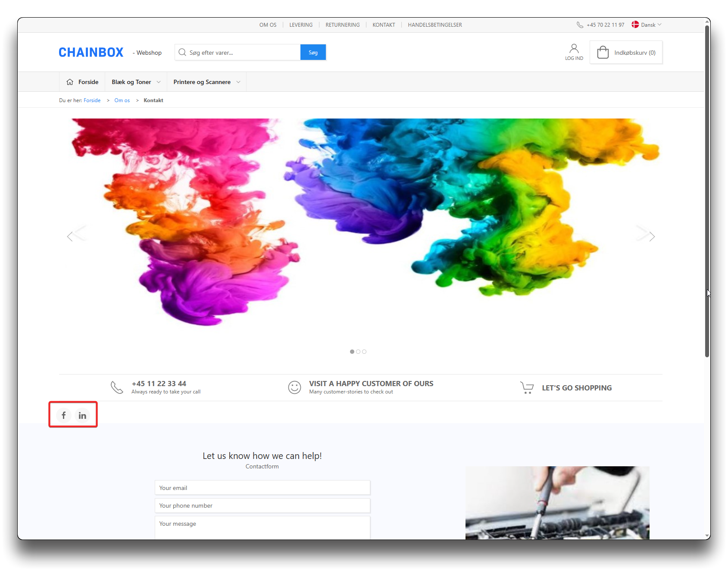The width and height of the screenshot is (728, 571).
Task: Open the HANDELSBETINGELSER menu item
Action: pos(434,25)
